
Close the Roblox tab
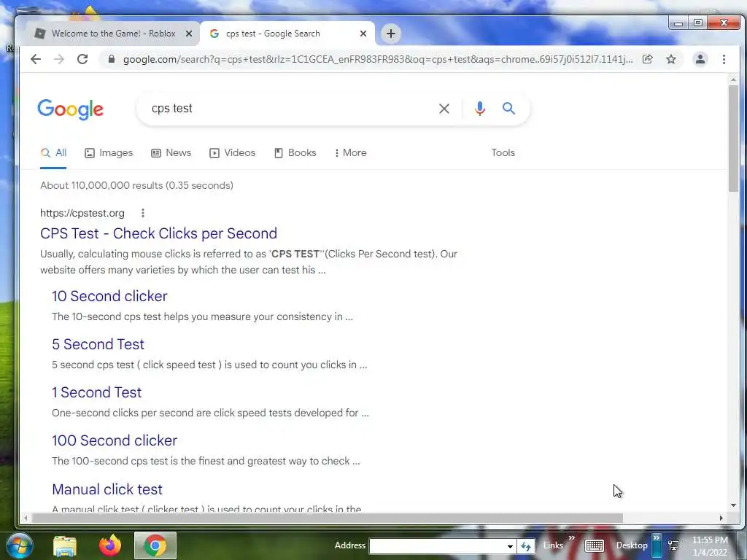point(189,34)
